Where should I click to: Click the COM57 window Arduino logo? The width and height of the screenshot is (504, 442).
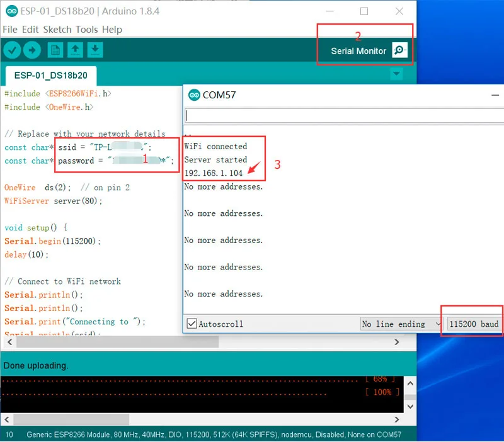194,95
